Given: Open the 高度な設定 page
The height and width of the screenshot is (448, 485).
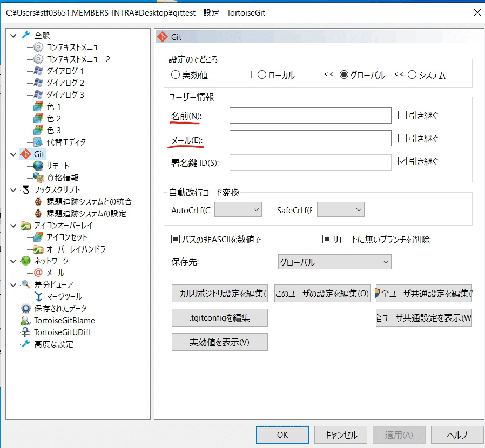Looking at the screenshot, I should point(53,344).
